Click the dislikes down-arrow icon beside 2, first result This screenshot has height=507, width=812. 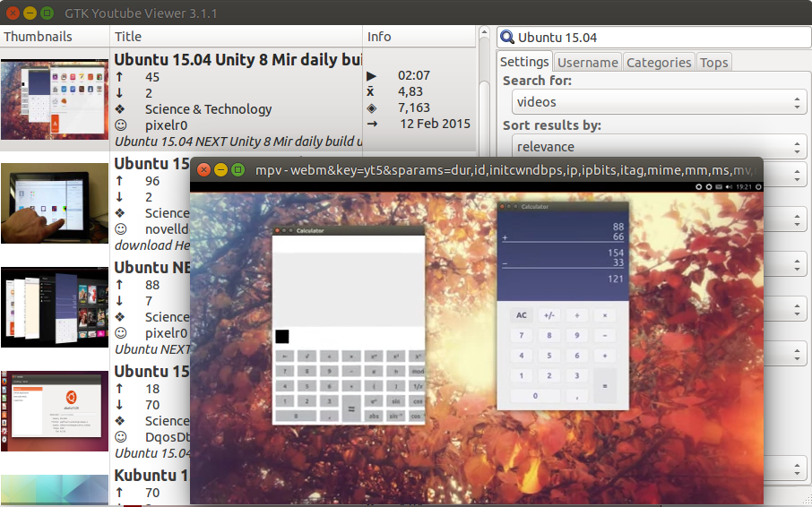[x=119, y=93]
